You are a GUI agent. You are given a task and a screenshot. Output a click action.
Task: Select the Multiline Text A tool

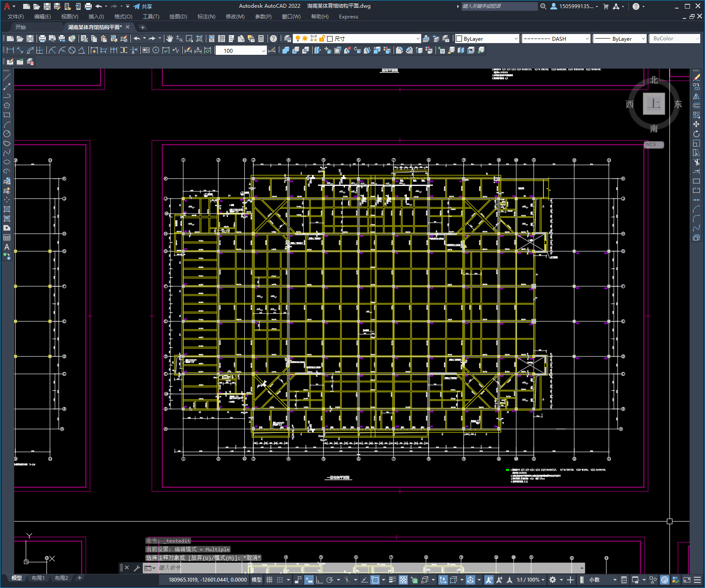pyautogui.click(x=7, y=247)
